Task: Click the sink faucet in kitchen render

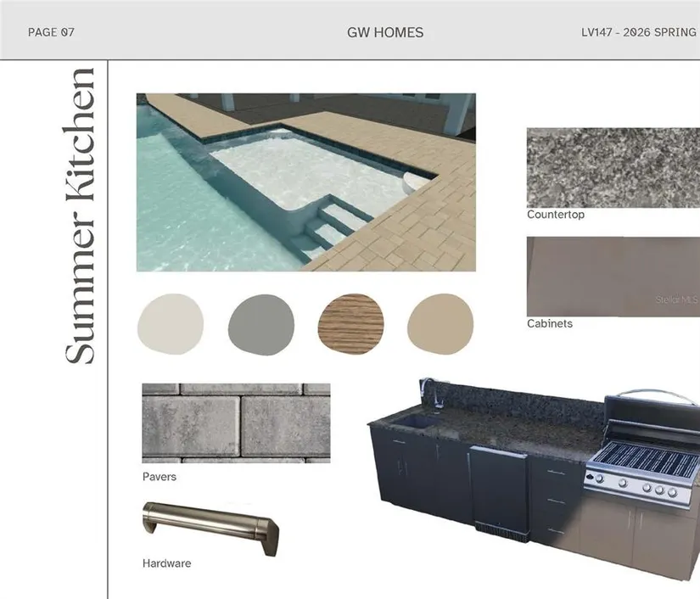Action: [x=428, y=392]
